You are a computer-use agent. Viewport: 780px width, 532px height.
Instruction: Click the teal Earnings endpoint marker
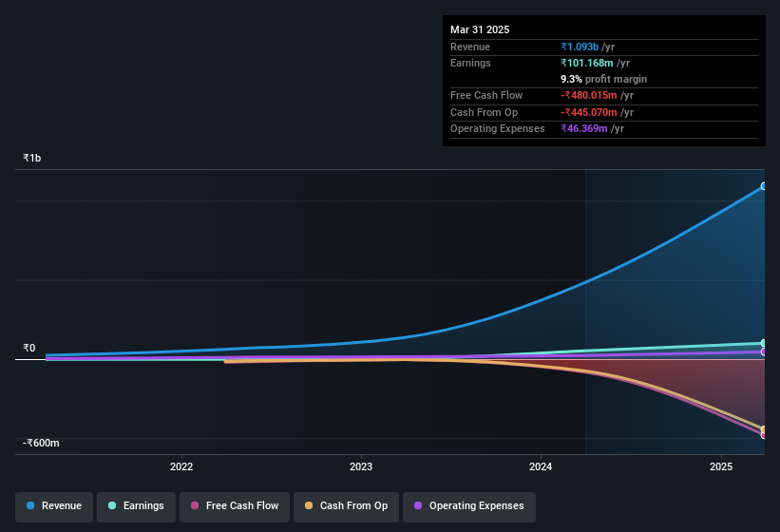click(764, 343)
